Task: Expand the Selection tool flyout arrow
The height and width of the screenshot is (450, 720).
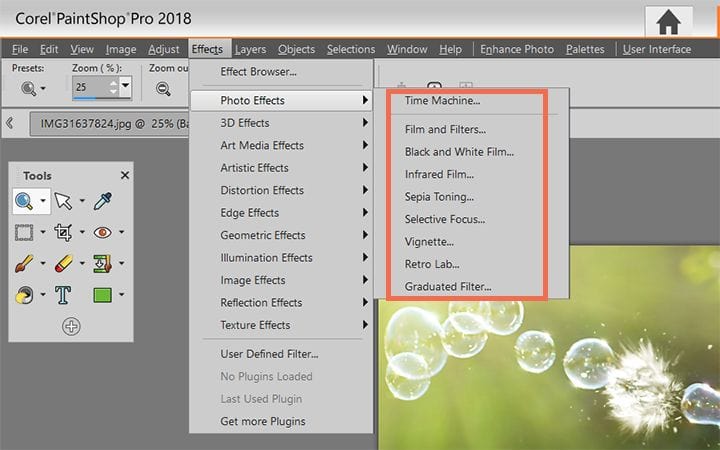Action: tap(43, 232)
